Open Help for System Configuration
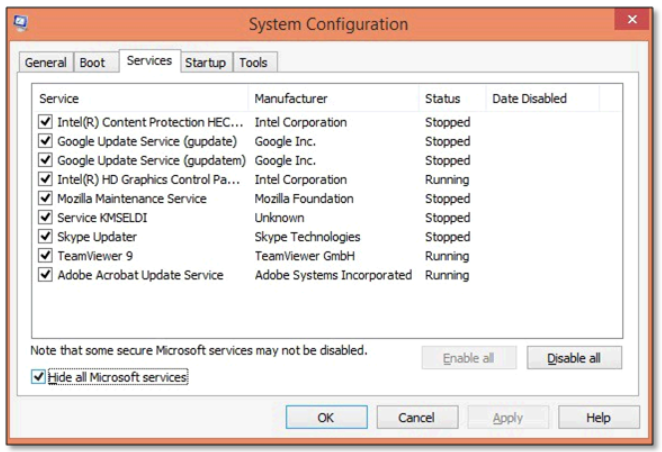Screen dimensions: 662x452 point(598,418)
